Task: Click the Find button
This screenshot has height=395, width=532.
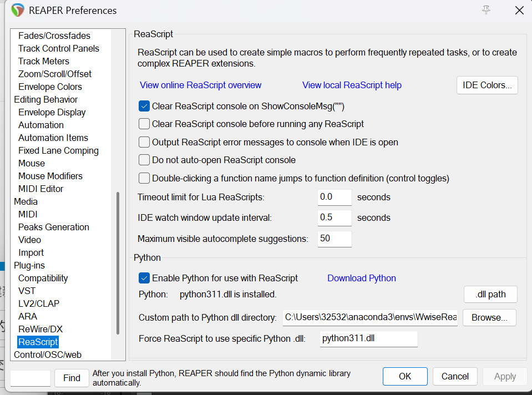Action: (x=72, y=378)
